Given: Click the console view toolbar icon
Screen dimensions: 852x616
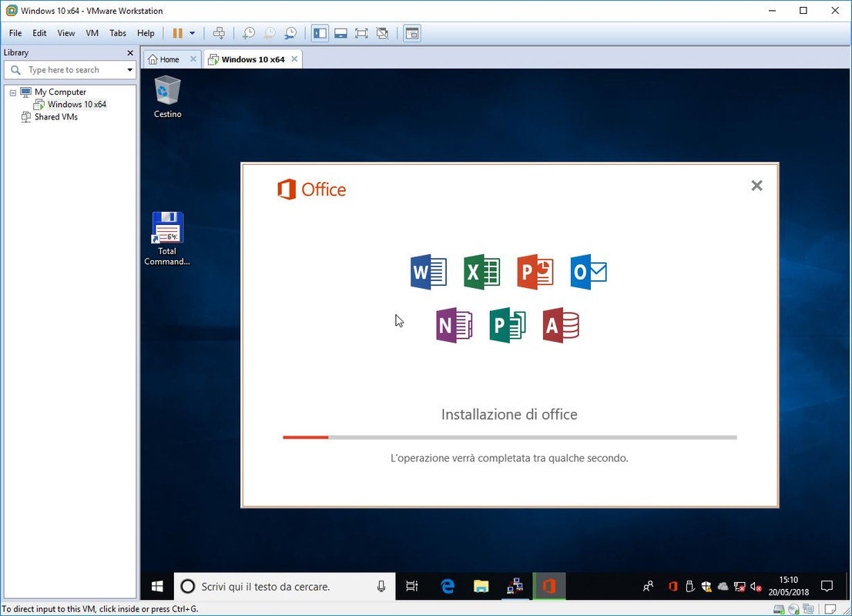Looking at the screenshot, I should pos(412,33).
